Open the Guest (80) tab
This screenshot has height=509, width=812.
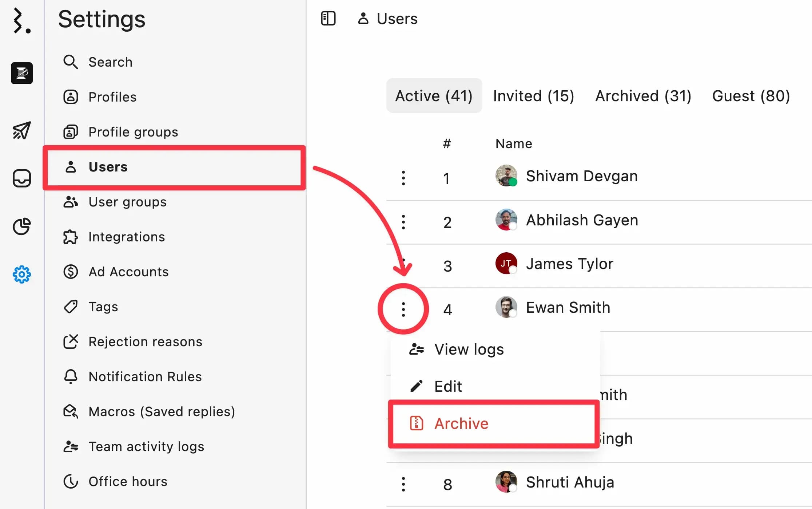(751, 96)
